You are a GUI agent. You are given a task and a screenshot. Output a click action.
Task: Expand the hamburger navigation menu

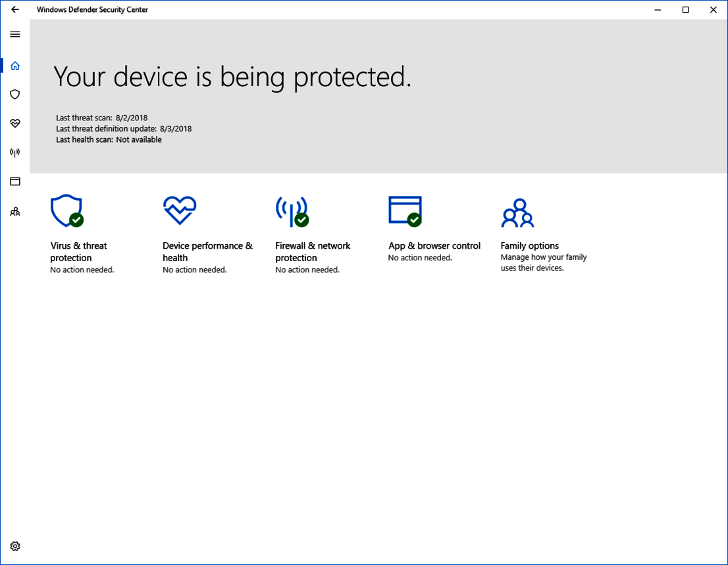[15, 35]
